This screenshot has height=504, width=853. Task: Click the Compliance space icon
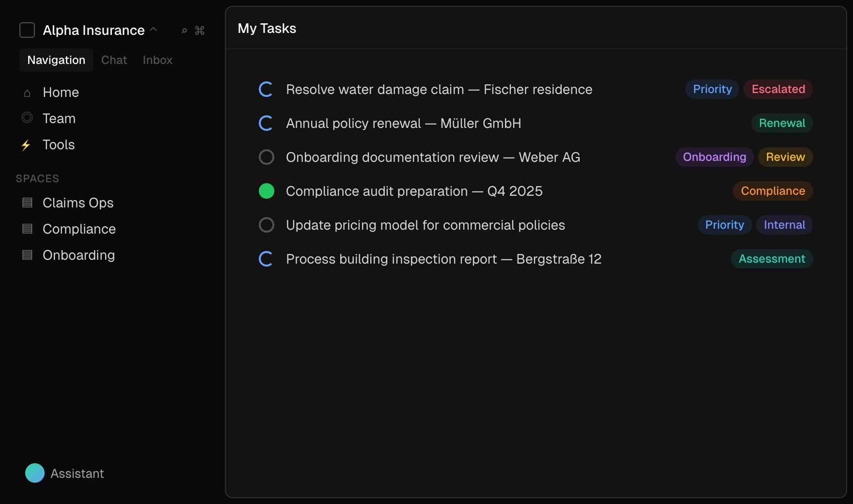pyautogui.click(x=27, y=228)
